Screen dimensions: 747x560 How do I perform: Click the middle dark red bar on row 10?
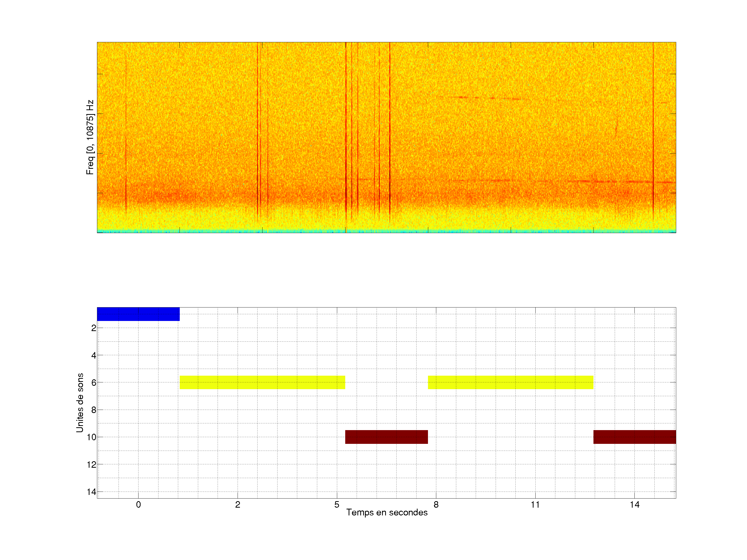(x=386, y=437)
